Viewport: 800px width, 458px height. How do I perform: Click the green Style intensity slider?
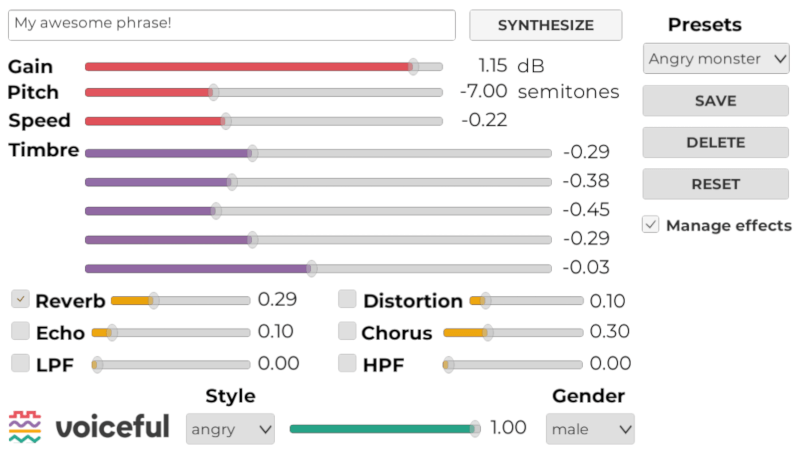(x=385, y=429)
